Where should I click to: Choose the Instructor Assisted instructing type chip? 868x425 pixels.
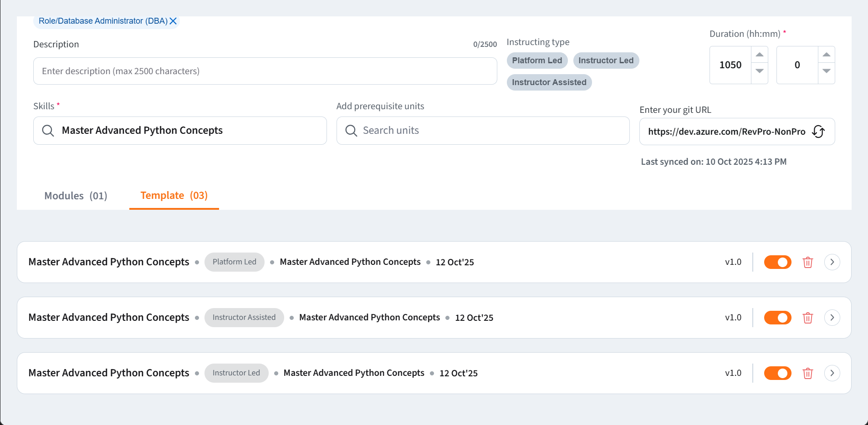tap(549, 82)
